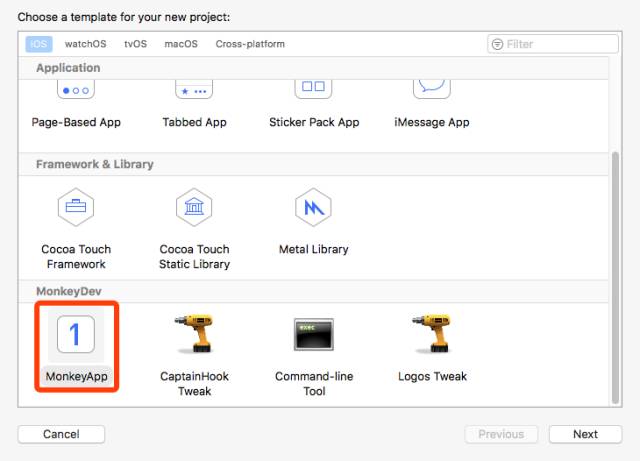This screenshot has width=640, height=461.
Task: Choose the Cocoa Touch Static Library icon
Action: (194, 207)
